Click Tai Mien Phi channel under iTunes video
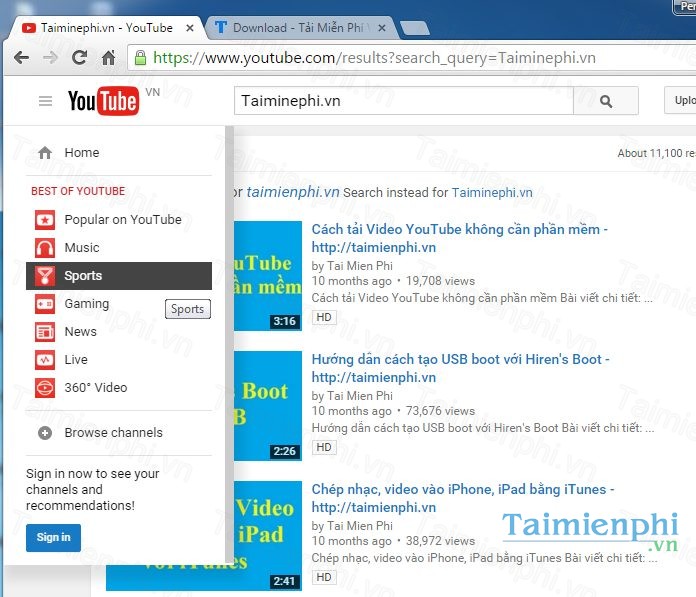Viewport: 696px width, 597px height. tap(360, 526)
